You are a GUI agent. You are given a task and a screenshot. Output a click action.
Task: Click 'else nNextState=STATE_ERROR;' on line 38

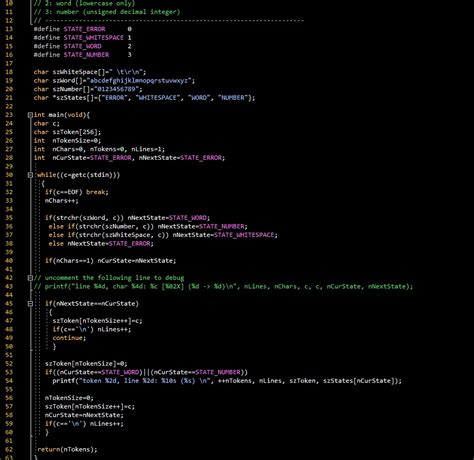pyautogui.click(x=101, y=244)
